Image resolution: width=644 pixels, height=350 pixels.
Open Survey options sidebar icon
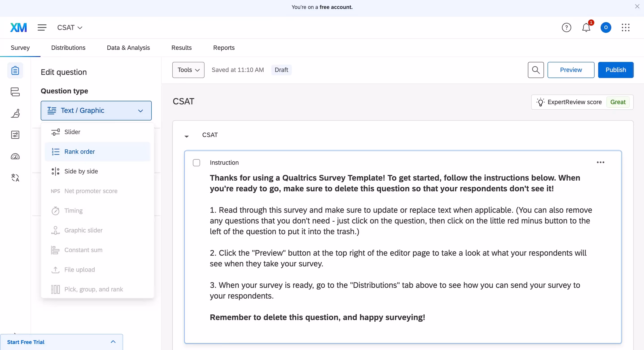tap(15, 135)
